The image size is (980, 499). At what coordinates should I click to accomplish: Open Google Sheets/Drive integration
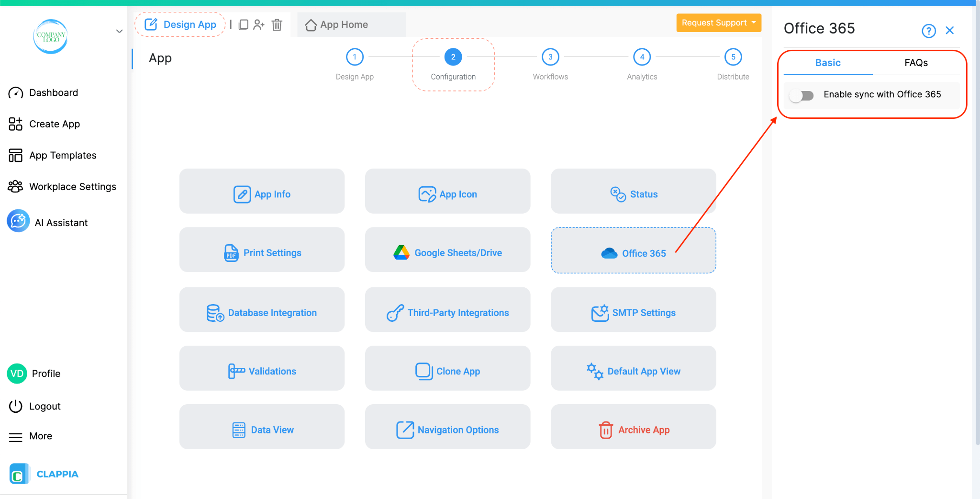447,252
